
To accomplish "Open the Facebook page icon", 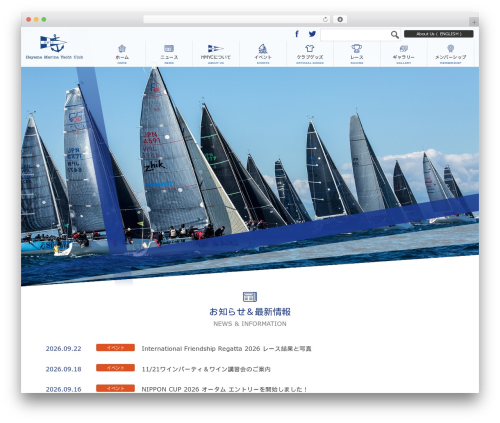I will tap(297, 34).
